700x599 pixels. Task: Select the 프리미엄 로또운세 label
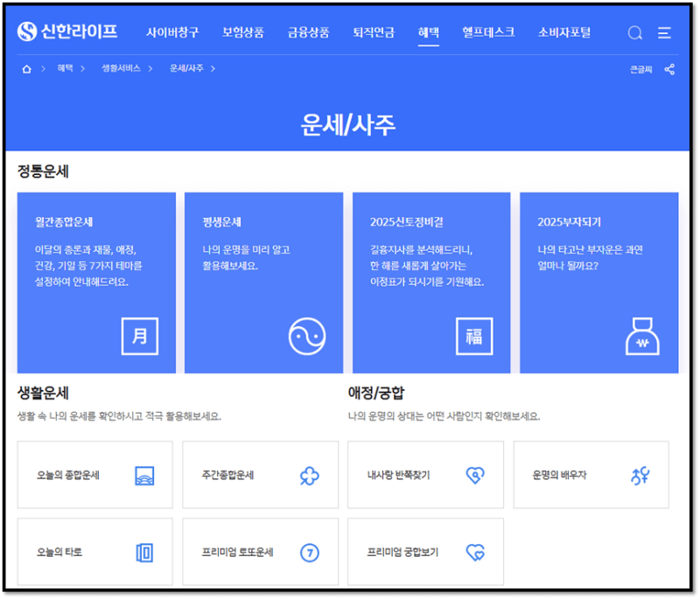(237, 553)
